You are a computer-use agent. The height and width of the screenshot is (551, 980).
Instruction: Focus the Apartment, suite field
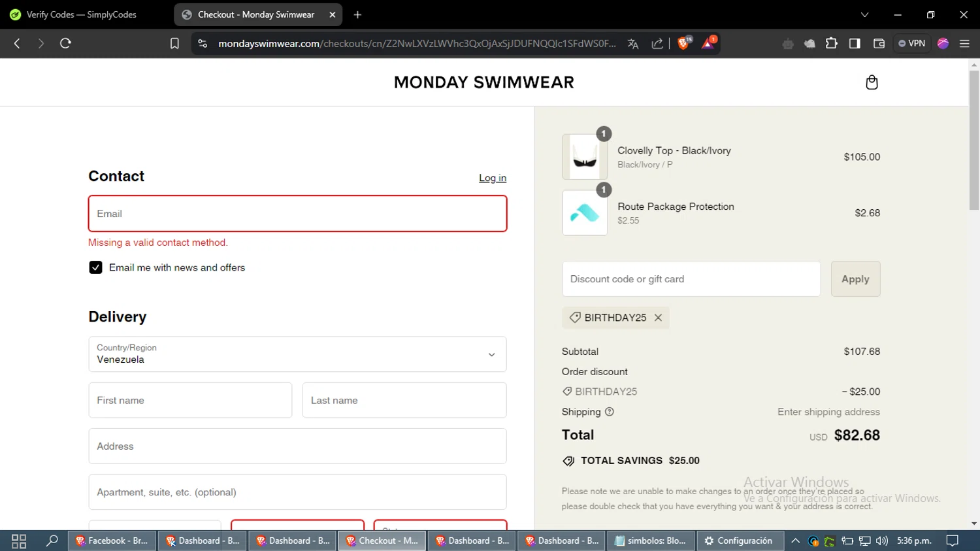pyautogui.click(x=297, y=492)
